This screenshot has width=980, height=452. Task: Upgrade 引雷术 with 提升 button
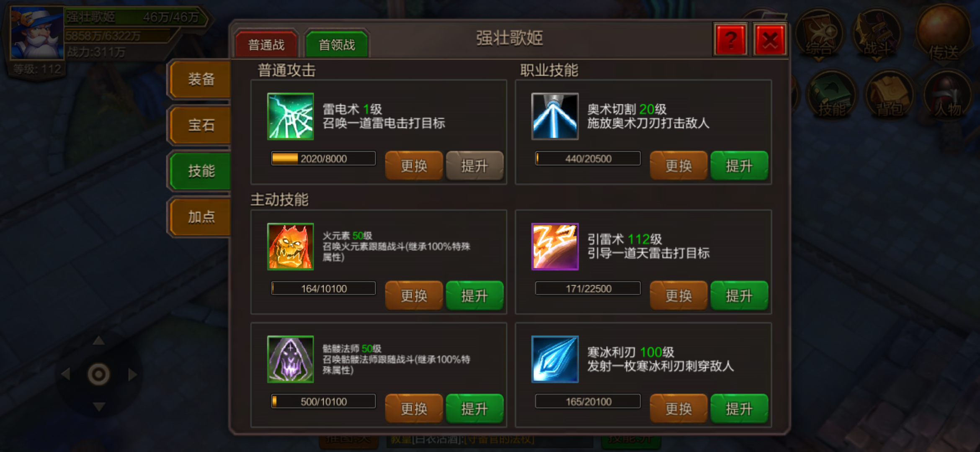739,295
